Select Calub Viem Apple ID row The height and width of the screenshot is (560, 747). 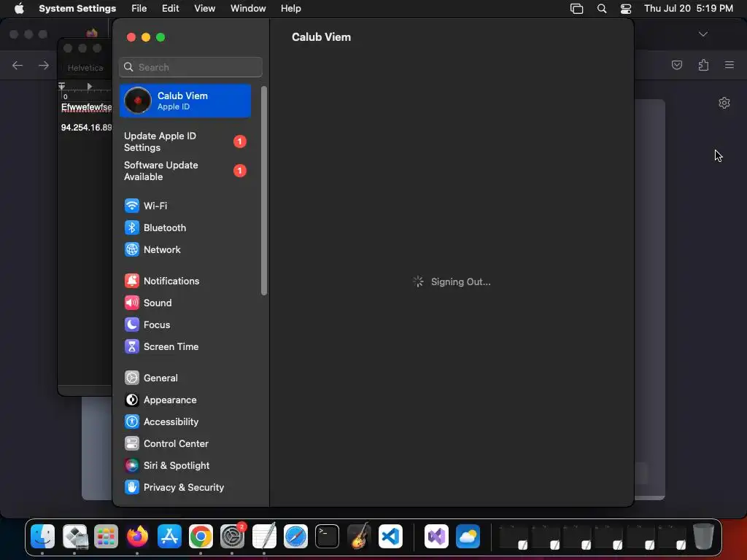click(185, 101)
